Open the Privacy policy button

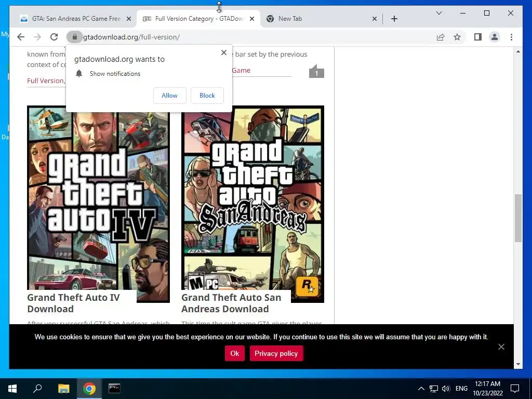[x=276, y=353]
